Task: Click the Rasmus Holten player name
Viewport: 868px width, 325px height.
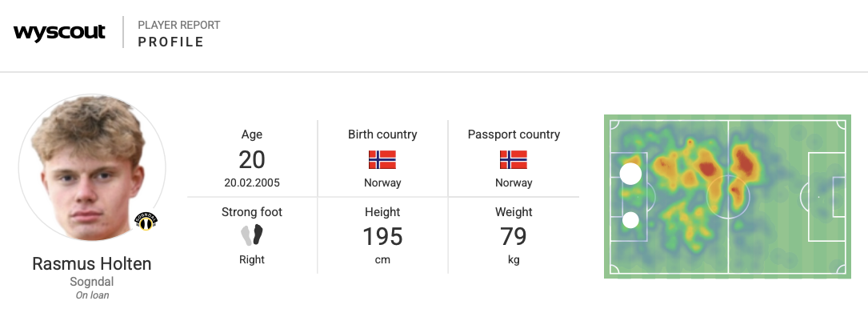Action: pos(92,264)
